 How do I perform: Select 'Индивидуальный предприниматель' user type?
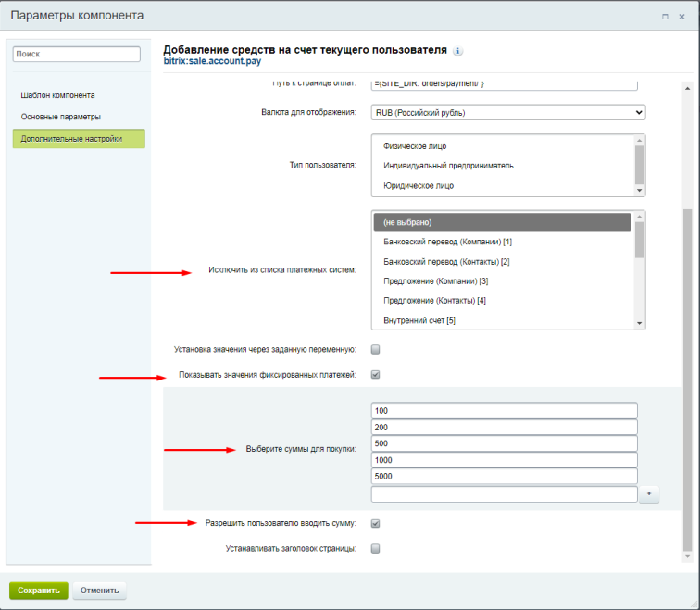coord(504,166)
